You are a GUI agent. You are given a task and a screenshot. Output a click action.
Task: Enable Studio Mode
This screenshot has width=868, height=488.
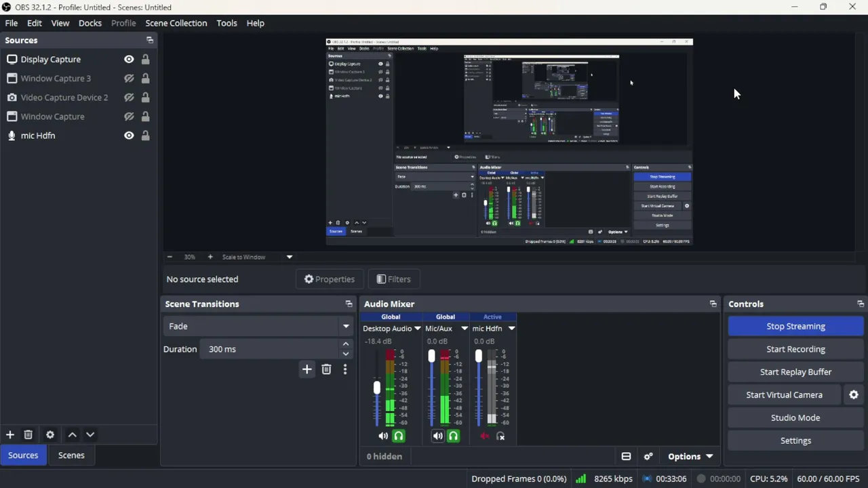tap(795, 418)
